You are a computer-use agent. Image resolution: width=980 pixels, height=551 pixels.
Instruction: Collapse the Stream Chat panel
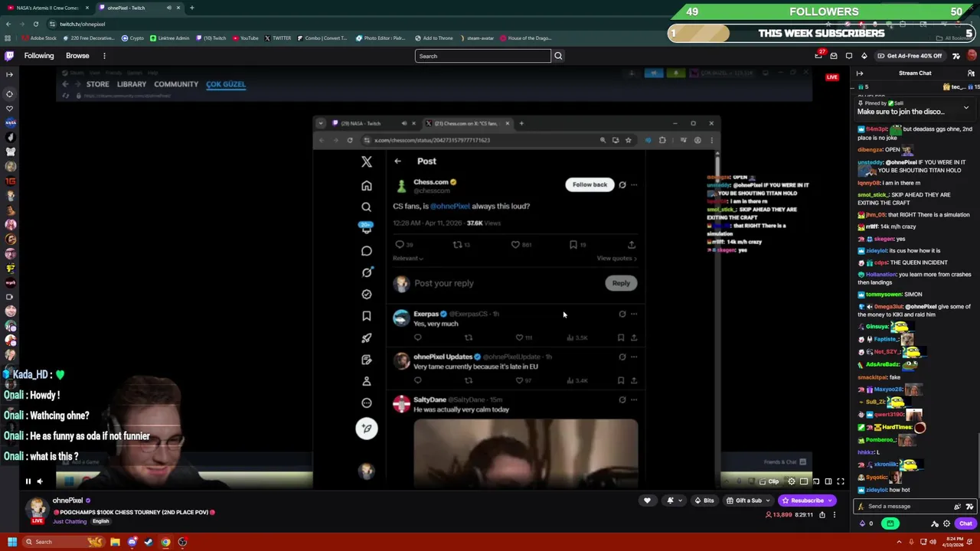point(860,73)
